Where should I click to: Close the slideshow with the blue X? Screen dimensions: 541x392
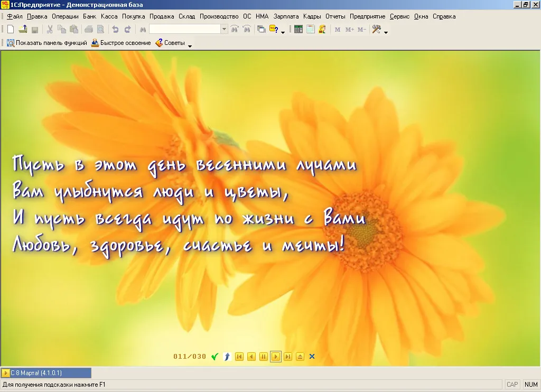[312, 357]
